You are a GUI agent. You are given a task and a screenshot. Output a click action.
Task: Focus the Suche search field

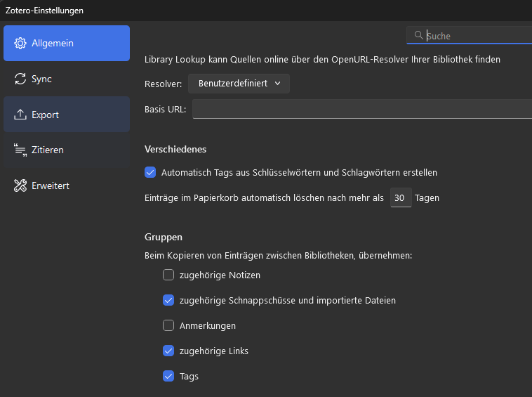[470, 35]
